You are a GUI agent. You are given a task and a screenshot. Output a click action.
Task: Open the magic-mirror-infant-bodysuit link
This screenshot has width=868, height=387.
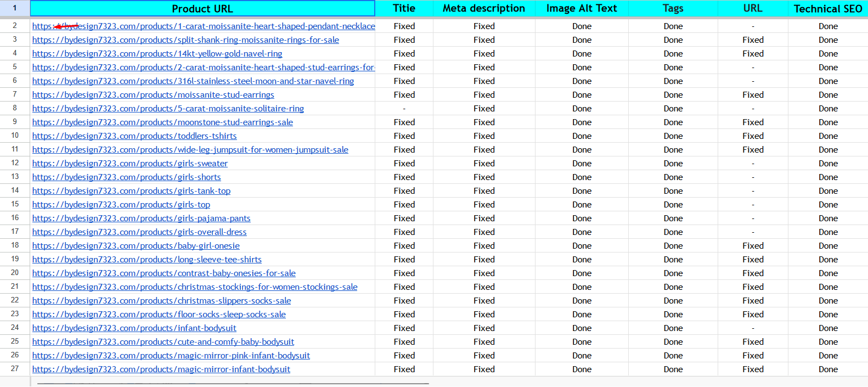click(161, 369)
